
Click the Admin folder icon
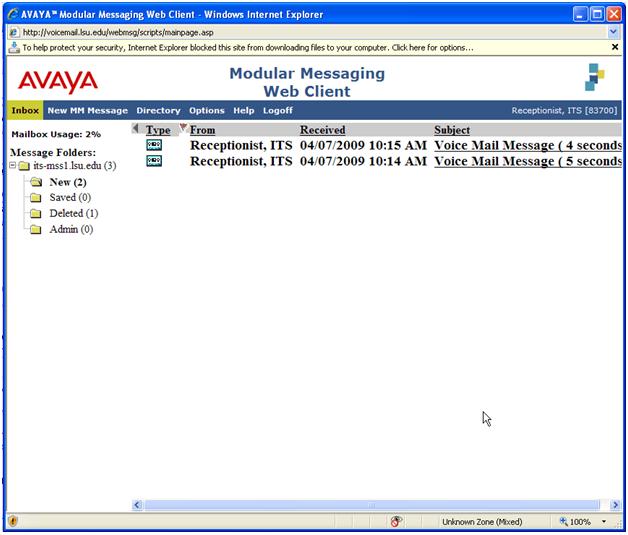(36, 229)
